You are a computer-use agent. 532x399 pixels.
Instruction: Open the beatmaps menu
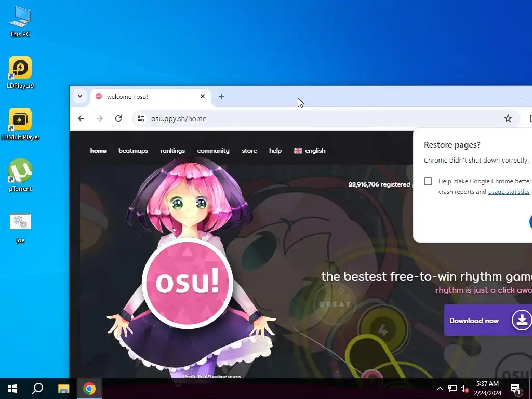133,151
